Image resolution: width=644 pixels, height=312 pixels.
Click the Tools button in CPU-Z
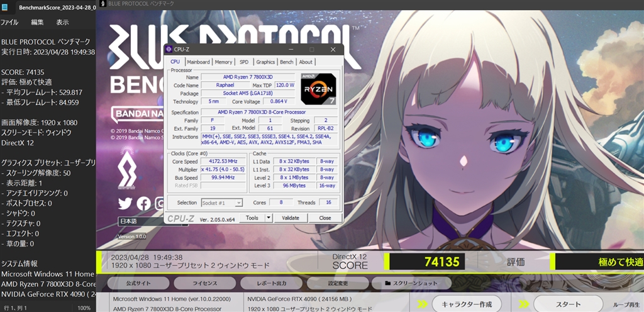(252, 218)
